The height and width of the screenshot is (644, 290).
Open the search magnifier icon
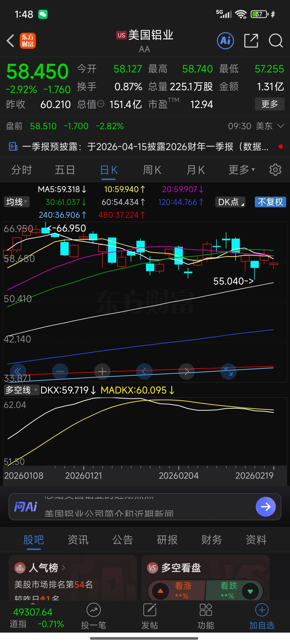pos(276,41)
